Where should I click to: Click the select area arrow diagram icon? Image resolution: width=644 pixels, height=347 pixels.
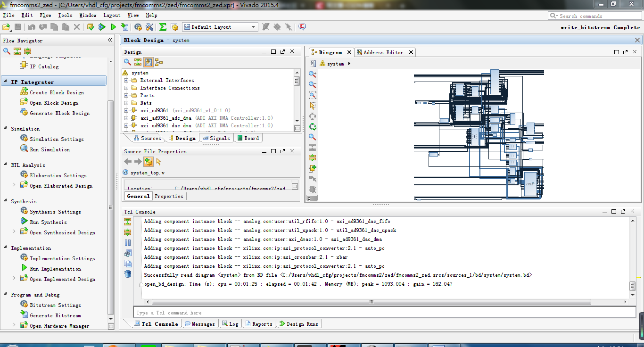click(312, 106)
